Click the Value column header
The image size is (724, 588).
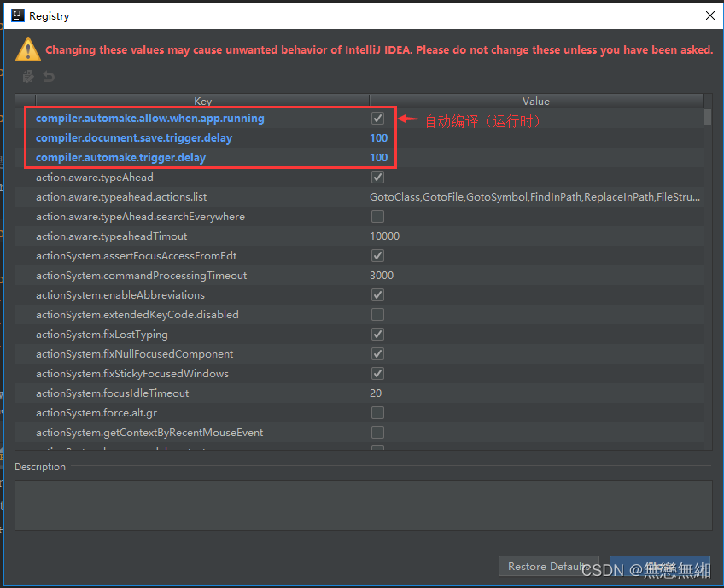point(536,101)
